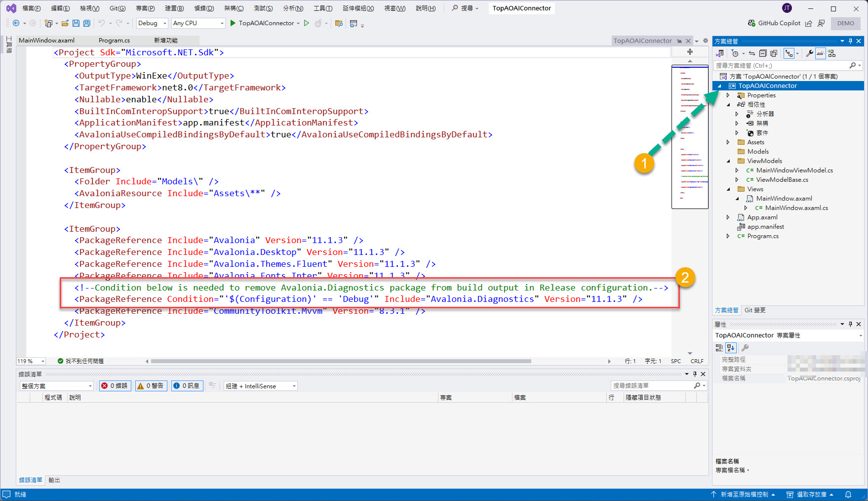The image size is (868, 501).
Task: Click the JT account avatar
Action: (787, 8)
